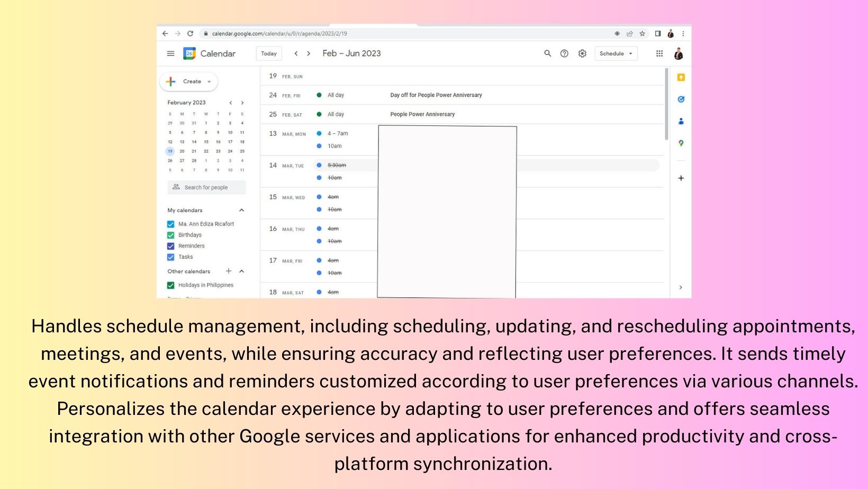Open Google Tasks in the side panel
The width and height of the screenshot is (868, 489).
(x=681, y=99)
